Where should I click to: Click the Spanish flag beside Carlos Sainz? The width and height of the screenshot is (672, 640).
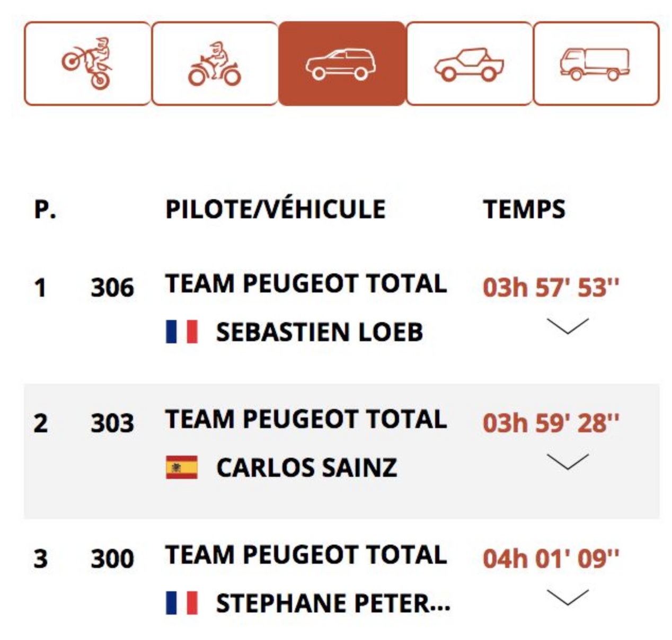click(182, 467)
